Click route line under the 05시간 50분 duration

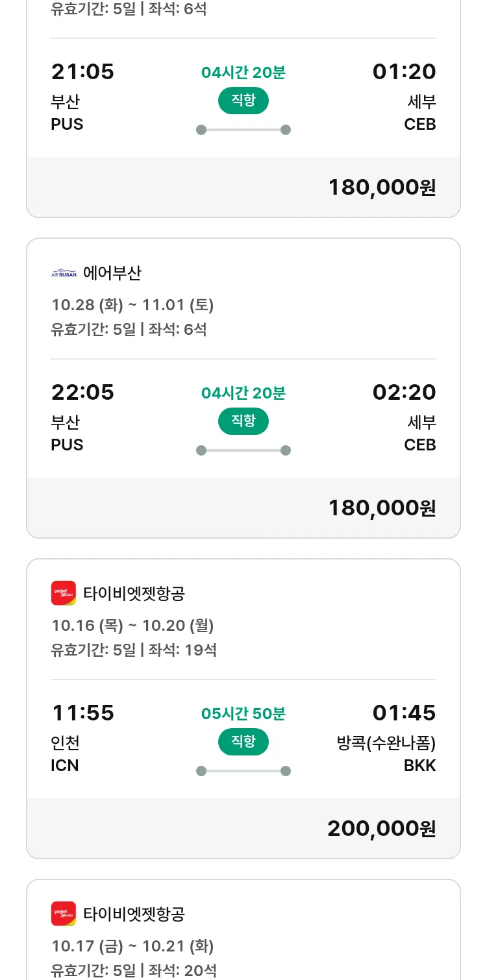point(243,771)
